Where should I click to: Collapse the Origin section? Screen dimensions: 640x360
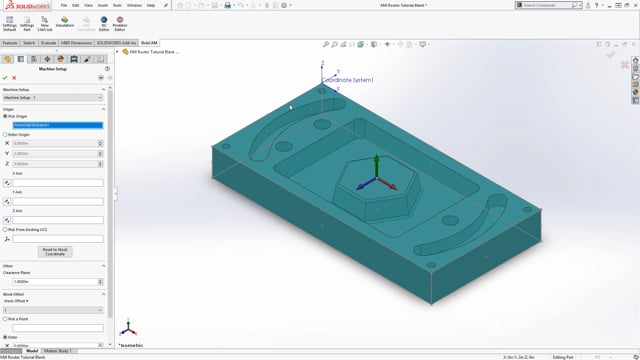point(103,109)
